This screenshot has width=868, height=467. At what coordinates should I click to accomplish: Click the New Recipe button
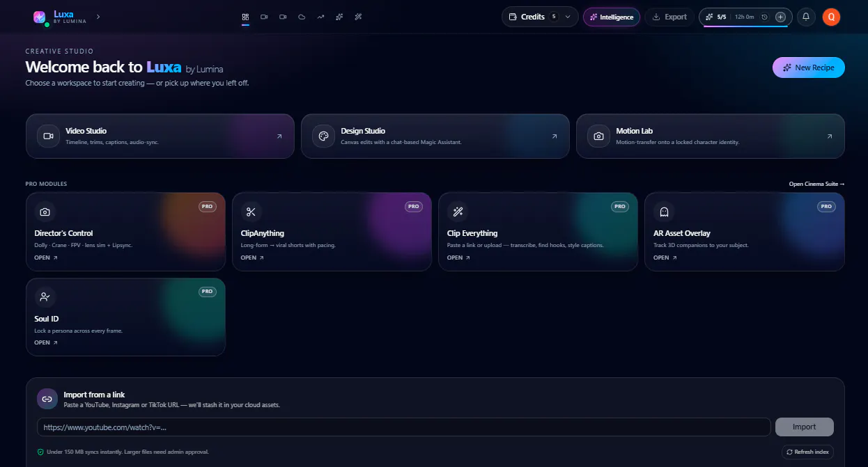808,68
